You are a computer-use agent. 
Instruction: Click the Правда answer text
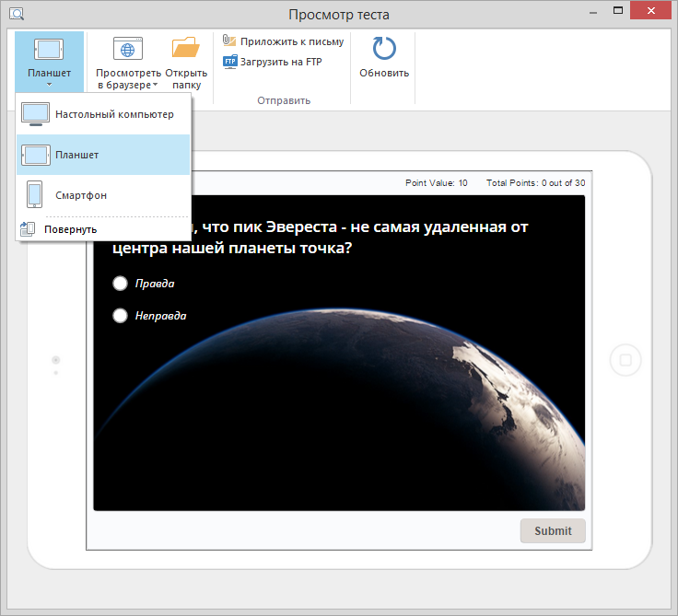pos(155,284)
